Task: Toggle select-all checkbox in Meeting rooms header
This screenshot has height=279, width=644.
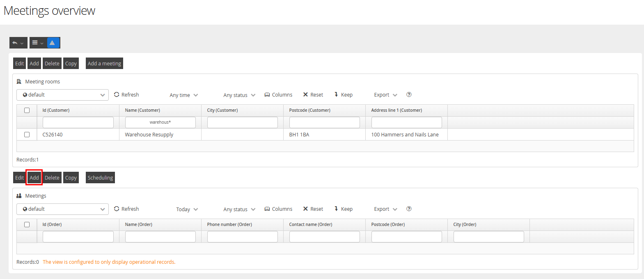Action: point(27,110)
